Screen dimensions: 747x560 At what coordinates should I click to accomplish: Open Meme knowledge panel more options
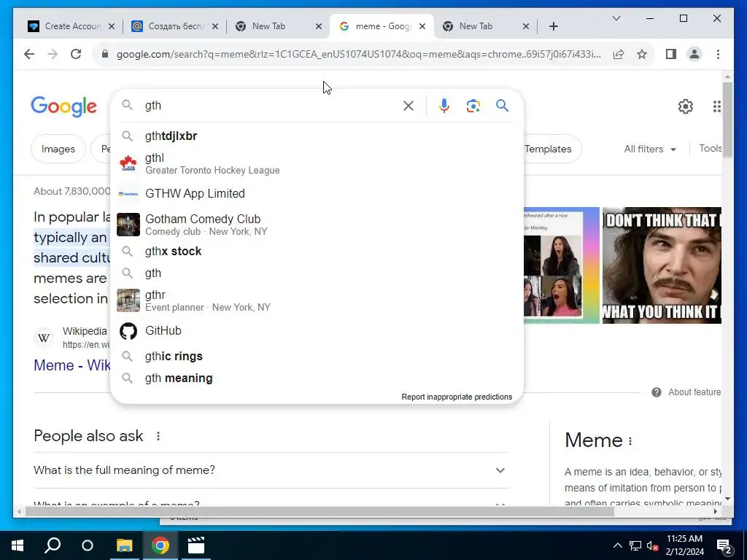click(x=630, y=441)
